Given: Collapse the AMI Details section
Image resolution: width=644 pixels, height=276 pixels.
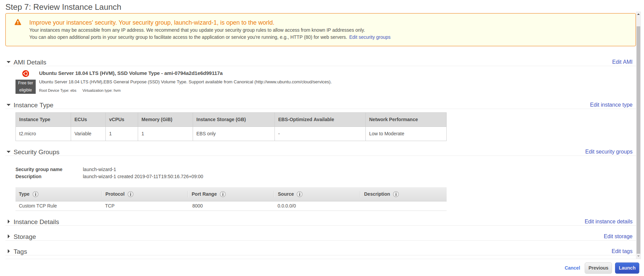Looking at the screenshot, I should coord(8,62).
